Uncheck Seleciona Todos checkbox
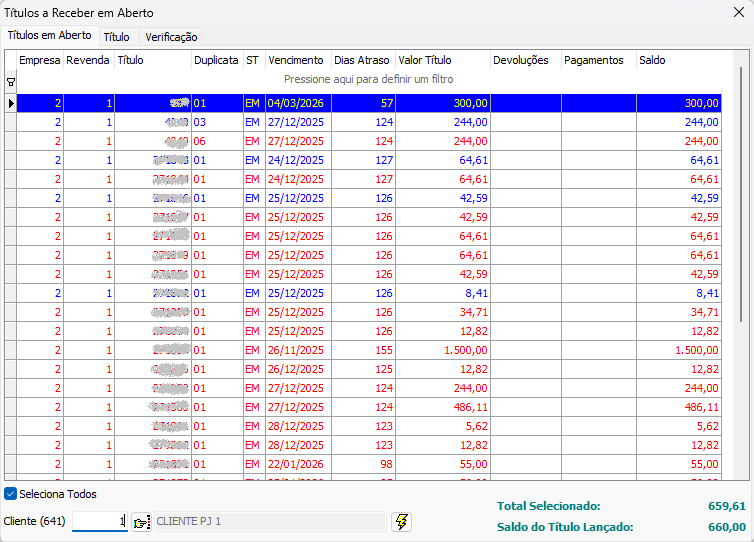 (10, 493)
